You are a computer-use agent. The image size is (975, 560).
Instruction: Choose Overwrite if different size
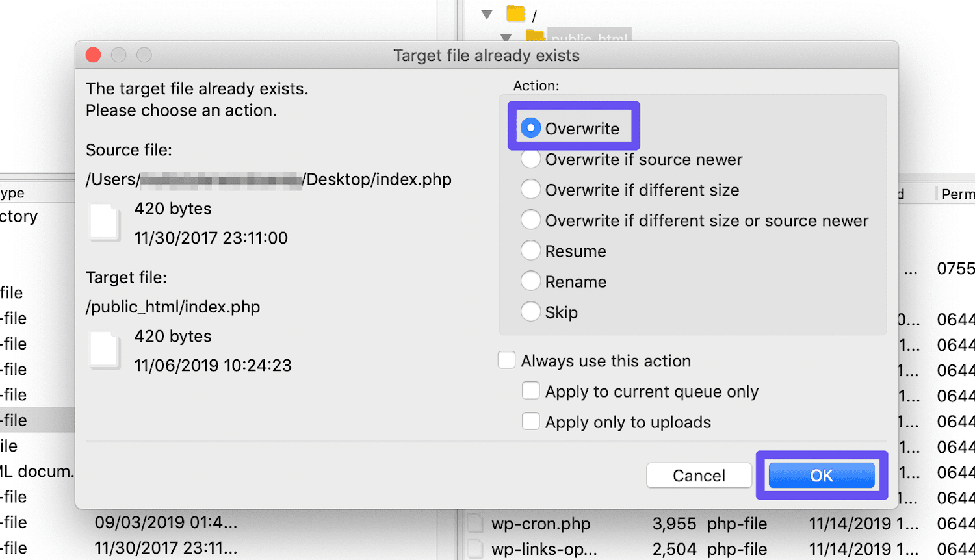[x=530, y=189]
